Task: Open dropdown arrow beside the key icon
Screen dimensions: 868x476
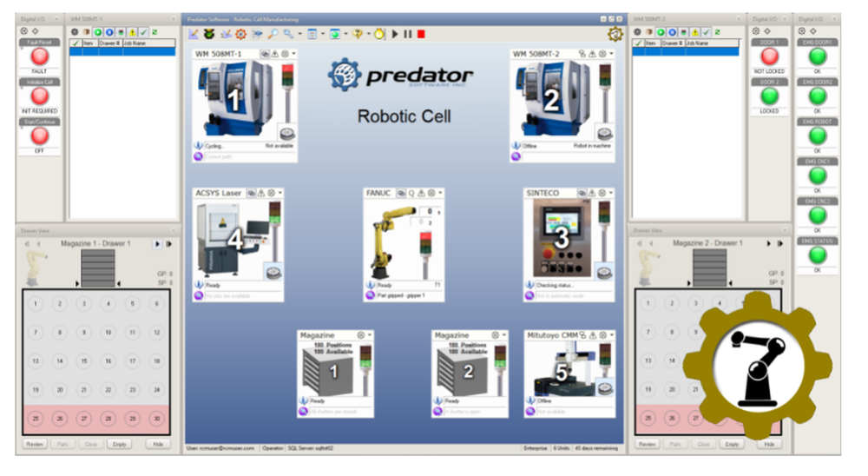Action: [x=300, y=34]
